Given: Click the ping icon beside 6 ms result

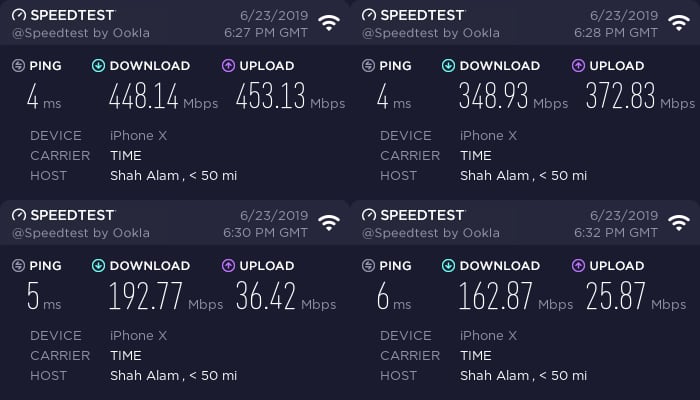Looking at the screenshot, I should [x=368, y=266].
